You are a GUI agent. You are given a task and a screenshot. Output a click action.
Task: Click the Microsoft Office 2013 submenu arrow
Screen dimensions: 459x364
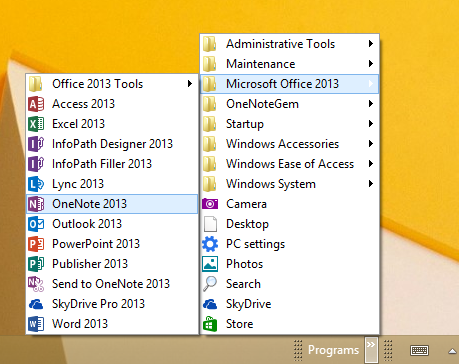point(371,84)
